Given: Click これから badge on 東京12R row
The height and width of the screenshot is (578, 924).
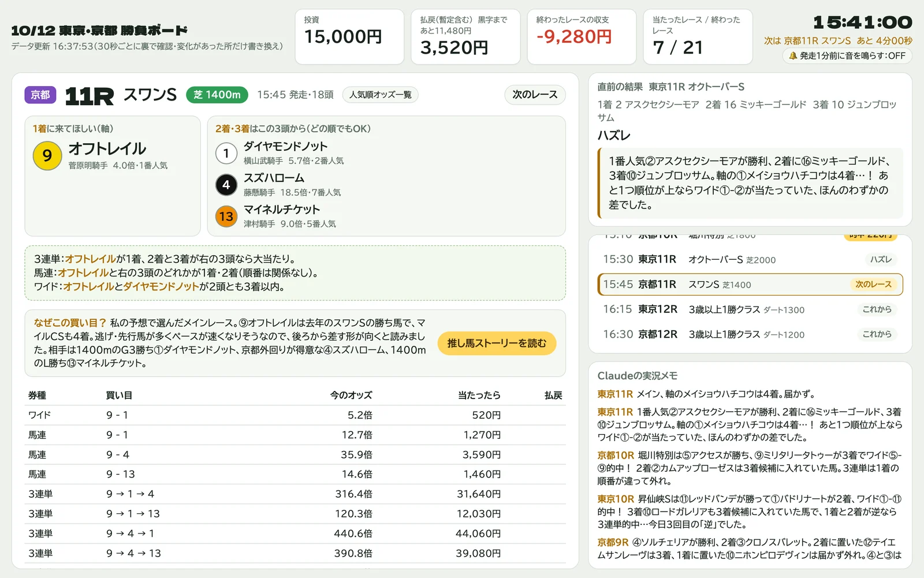Looking at the screenshot, I should point(877,309).
